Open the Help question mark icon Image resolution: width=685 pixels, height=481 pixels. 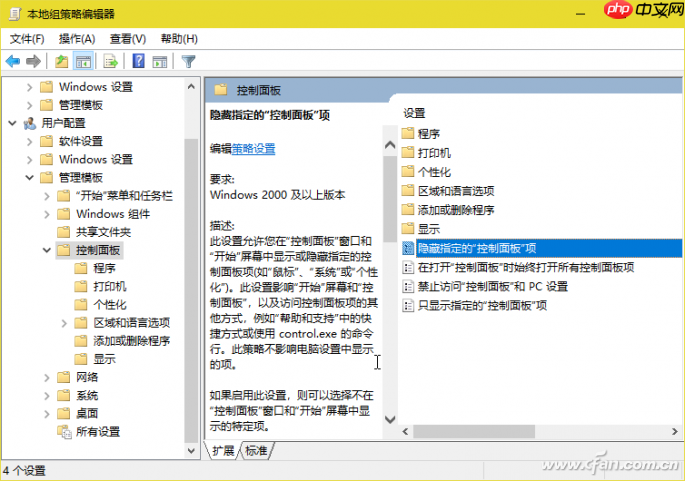tap(138, 61)
